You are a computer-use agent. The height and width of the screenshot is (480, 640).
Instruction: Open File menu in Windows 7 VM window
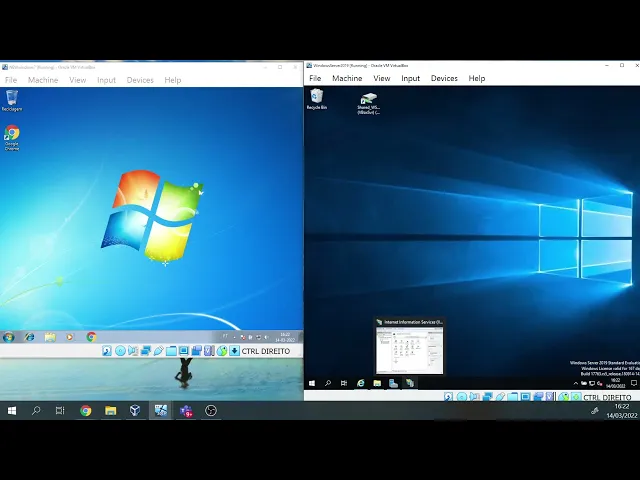[11, 80]
